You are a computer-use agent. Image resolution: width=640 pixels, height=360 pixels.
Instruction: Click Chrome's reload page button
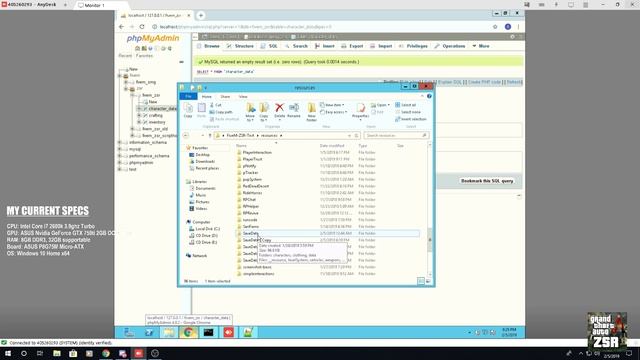pyautogui.click(x=142, y=27)
